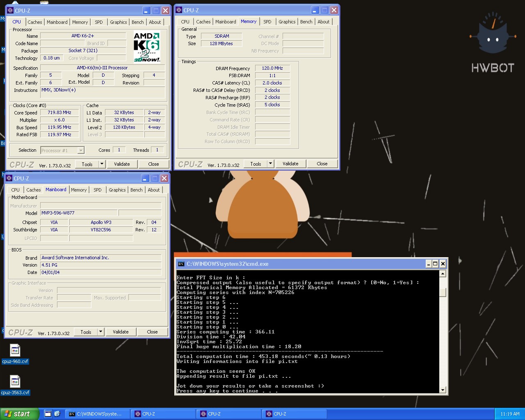Click the Multiplier value x 6.0
Screen dimensions: 525x420
click(59, 120)
